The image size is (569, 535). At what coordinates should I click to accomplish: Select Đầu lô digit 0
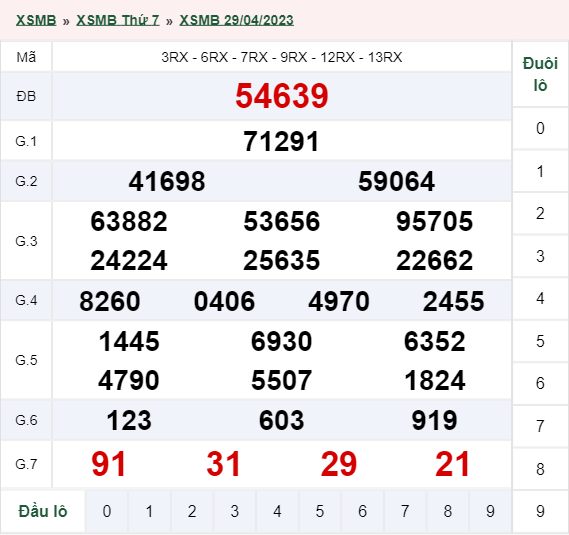tap(107, 511)
